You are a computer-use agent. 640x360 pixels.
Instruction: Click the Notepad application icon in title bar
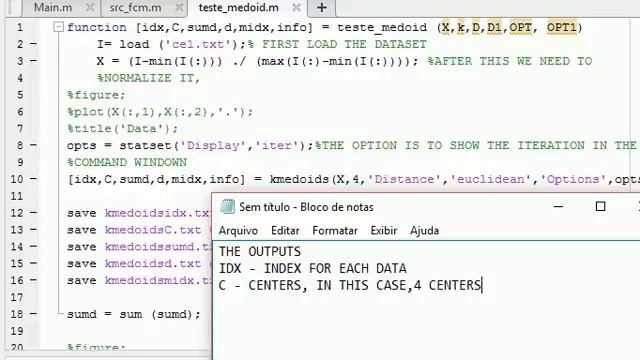pyautogui.click(x=227, y=207)
